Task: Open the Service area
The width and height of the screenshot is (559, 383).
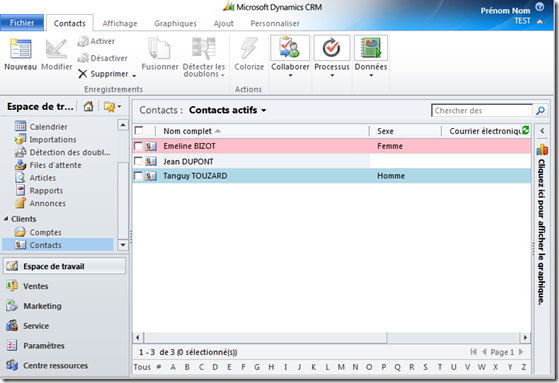Action: [x=27, y=326]
